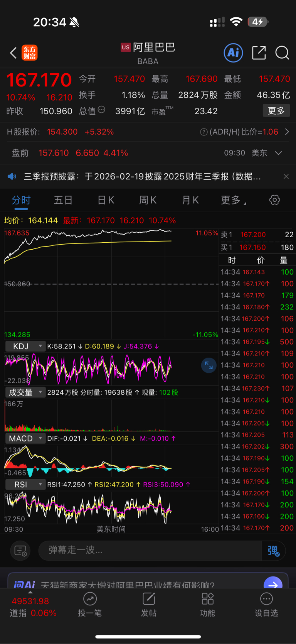296x644 pixels.
Task: Tap the 盘前 157.610 price
Action: [x=54, y=153]
